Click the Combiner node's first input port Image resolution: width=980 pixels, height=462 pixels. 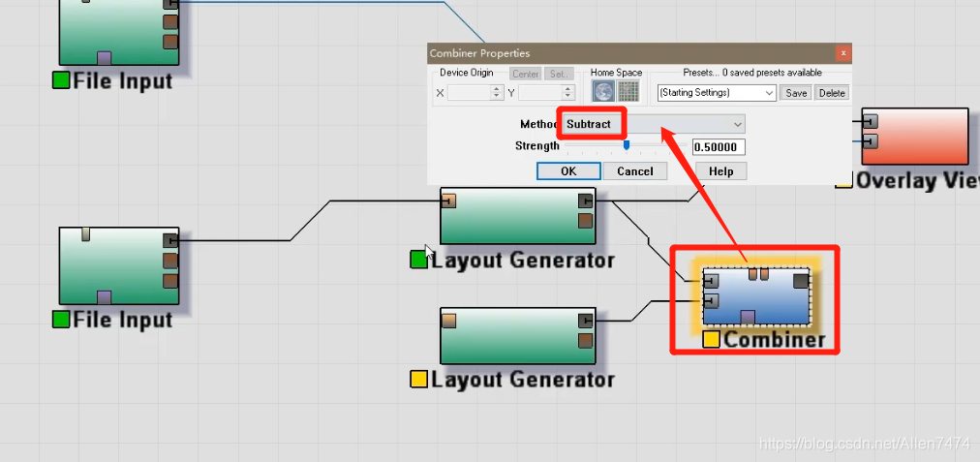(711, 281)
